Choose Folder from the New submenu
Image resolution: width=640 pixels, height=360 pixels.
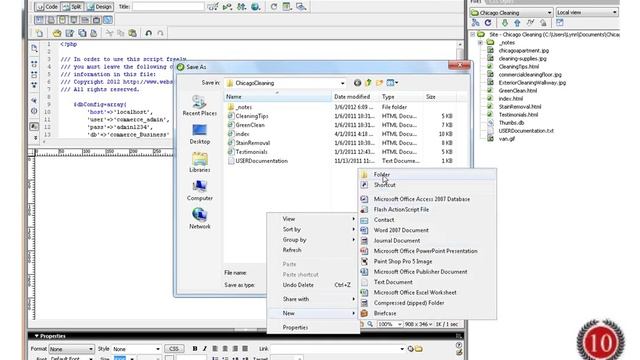427,175
